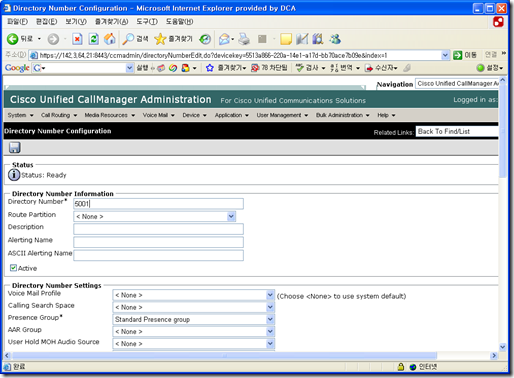This screenshot has width=514, height=378.
Task: Go to the Home page icon
Action: tap(110, 39)
